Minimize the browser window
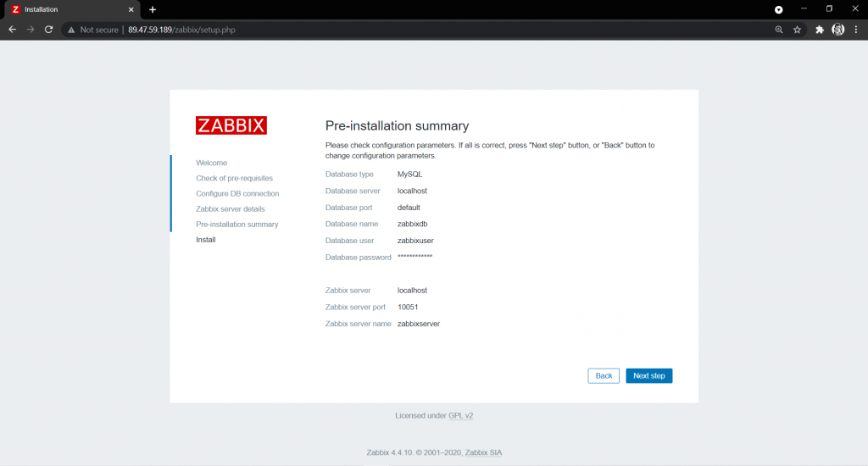Image resolution: width=868 pixels, height=466 pixels. 804,8
